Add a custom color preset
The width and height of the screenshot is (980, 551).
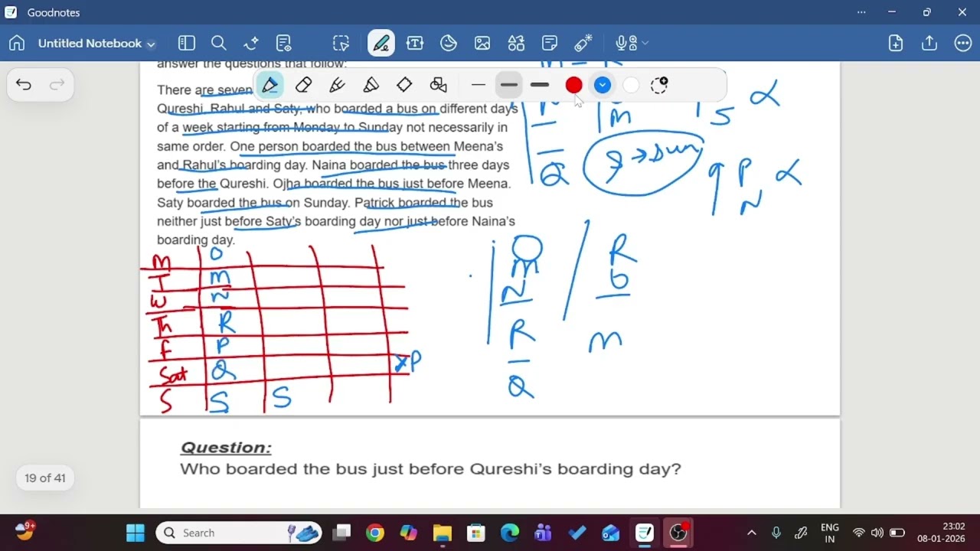pyautogui.click(x=659, y=85)
